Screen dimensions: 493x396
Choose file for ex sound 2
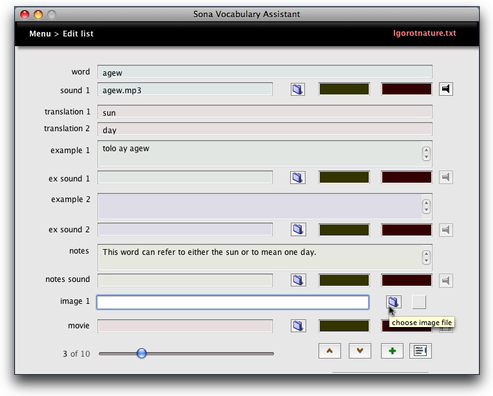(297, 229)
